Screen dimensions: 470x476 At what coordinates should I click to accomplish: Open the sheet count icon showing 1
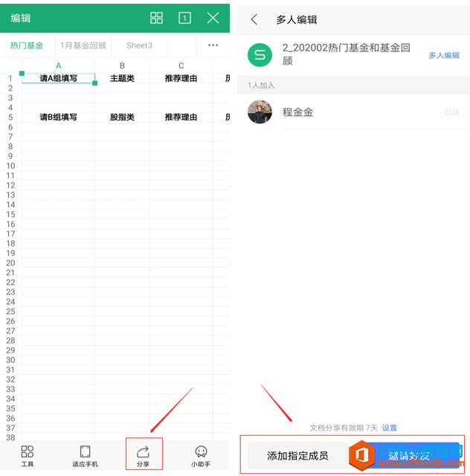coord(184,18)
